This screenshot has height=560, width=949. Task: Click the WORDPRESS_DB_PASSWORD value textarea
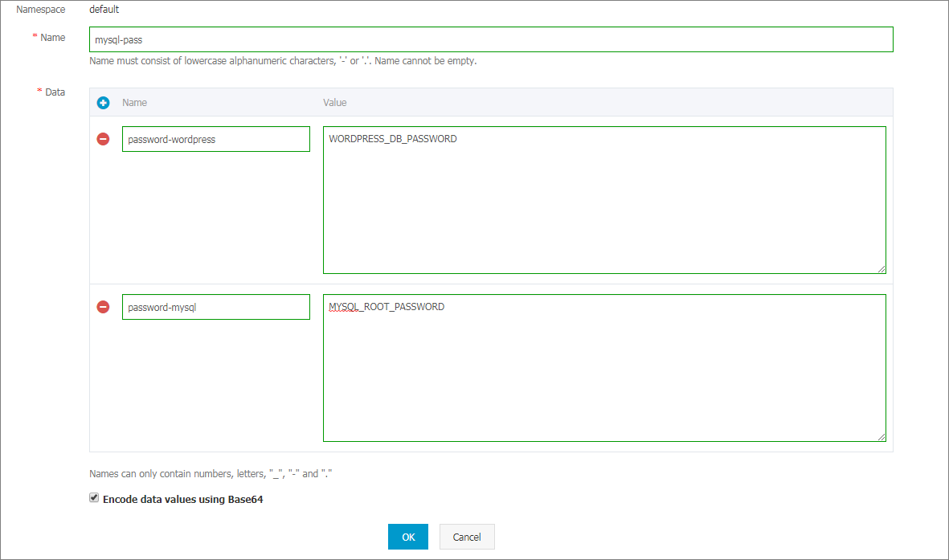(604, 200)
